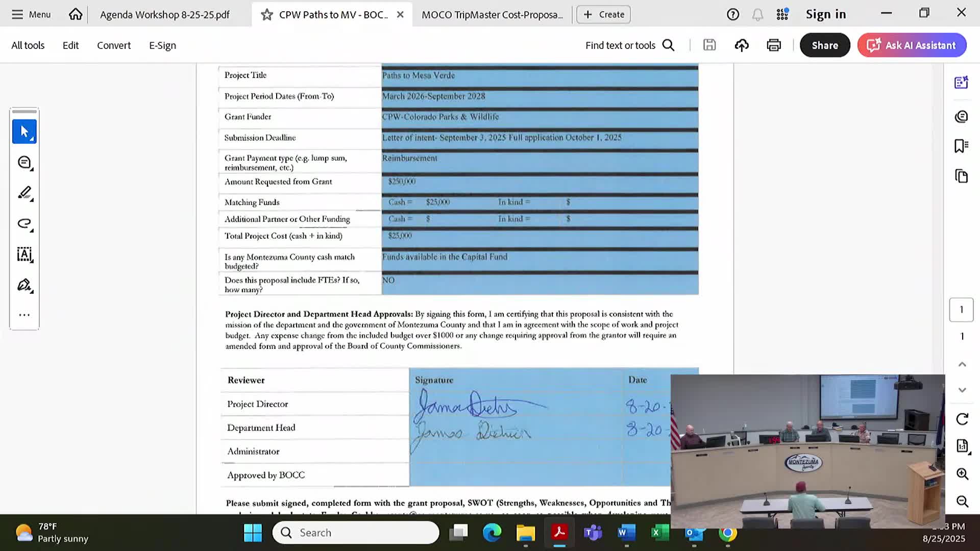Select the add text box tool
980x551 pixels.
tap(24, 254)
